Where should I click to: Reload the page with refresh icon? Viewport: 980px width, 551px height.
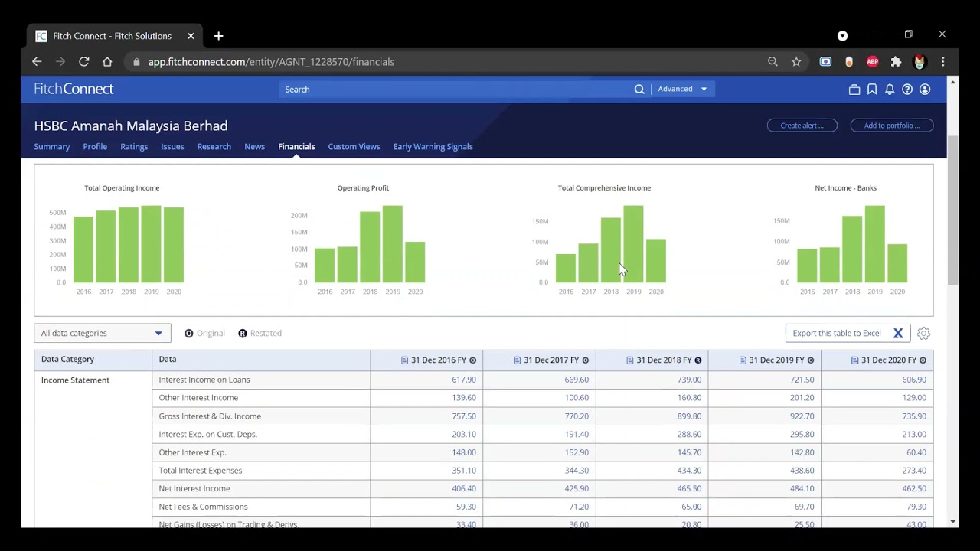(84, 61)
